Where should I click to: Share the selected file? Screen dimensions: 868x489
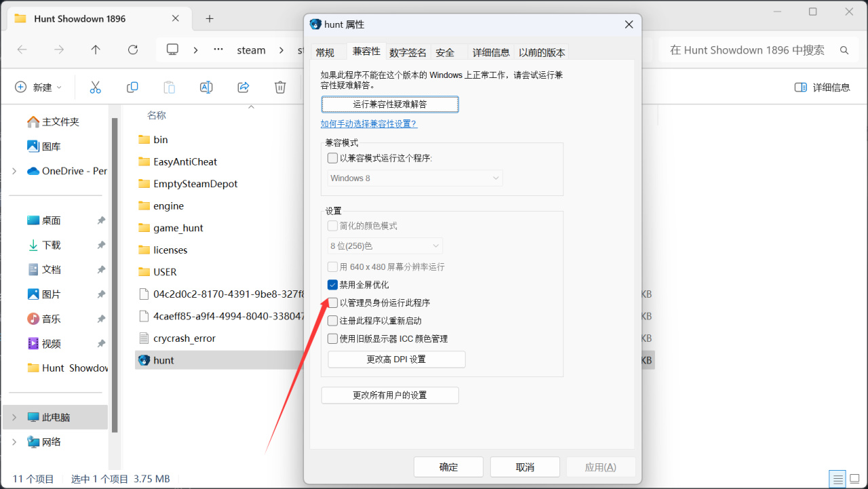(243, 87)
